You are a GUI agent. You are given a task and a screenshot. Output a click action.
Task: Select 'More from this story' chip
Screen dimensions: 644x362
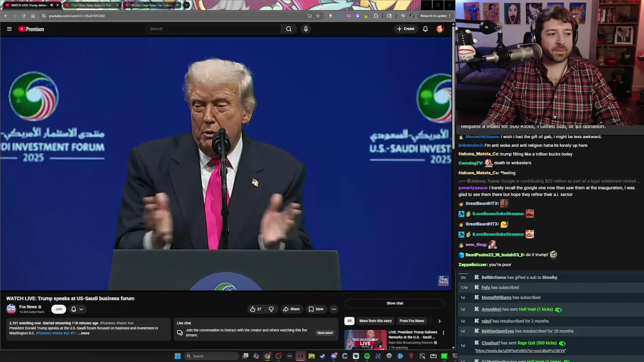pos(375,321)
